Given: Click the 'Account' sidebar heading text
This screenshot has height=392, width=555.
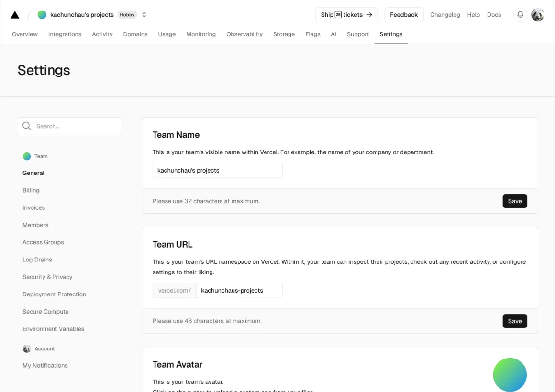Looking at the screenshot, I should point(44,349).
